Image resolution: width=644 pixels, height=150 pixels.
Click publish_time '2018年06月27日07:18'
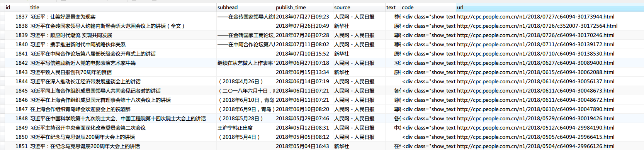[x=302, y=63]
